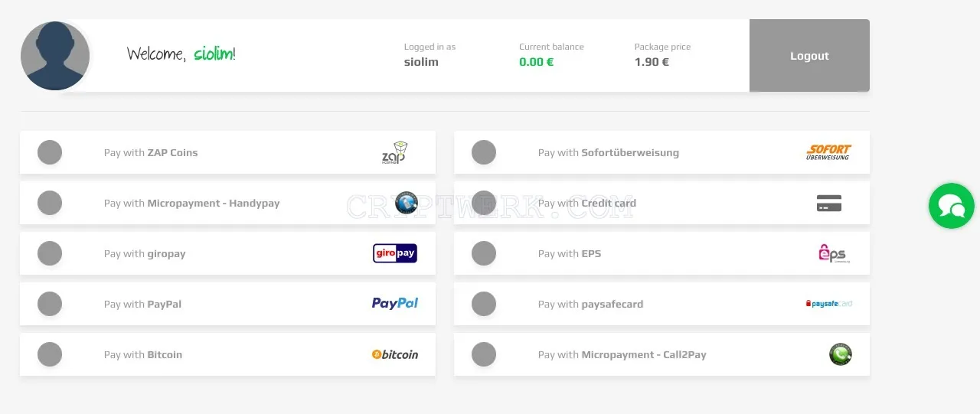The image size is (980, 414).
Task: Click the Logout button
Action: point(809,56)
